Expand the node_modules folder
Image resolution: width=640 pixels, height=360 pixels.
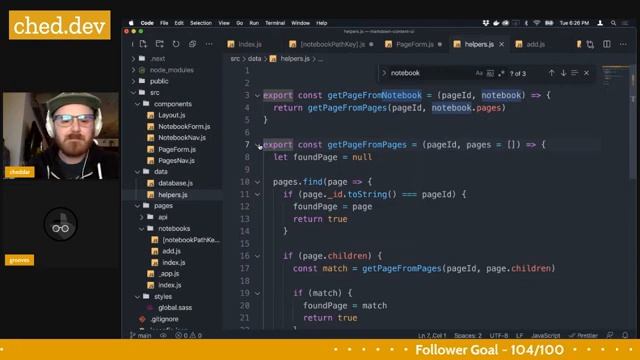pyautogui.click(x=133, y=70)
